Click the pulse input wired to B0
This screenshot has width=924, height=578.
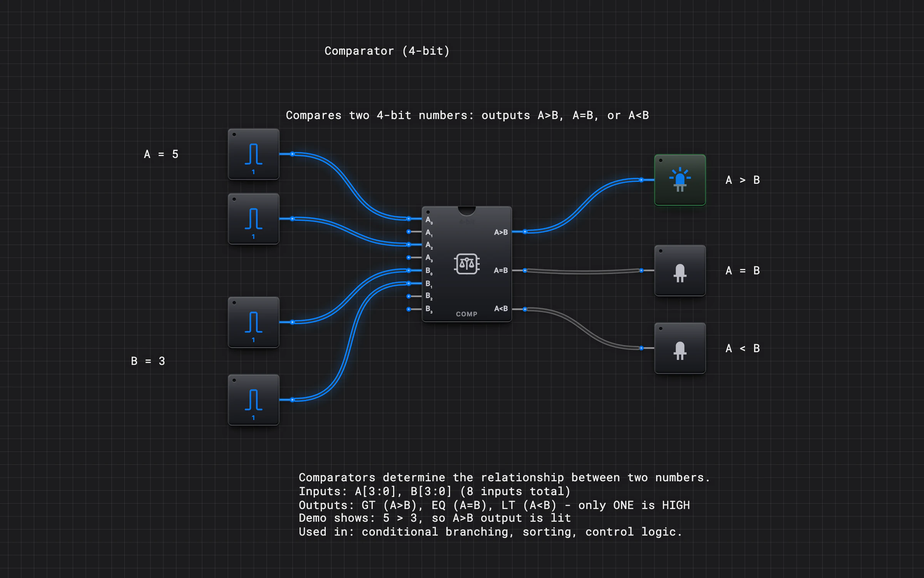tap(253, 322)
